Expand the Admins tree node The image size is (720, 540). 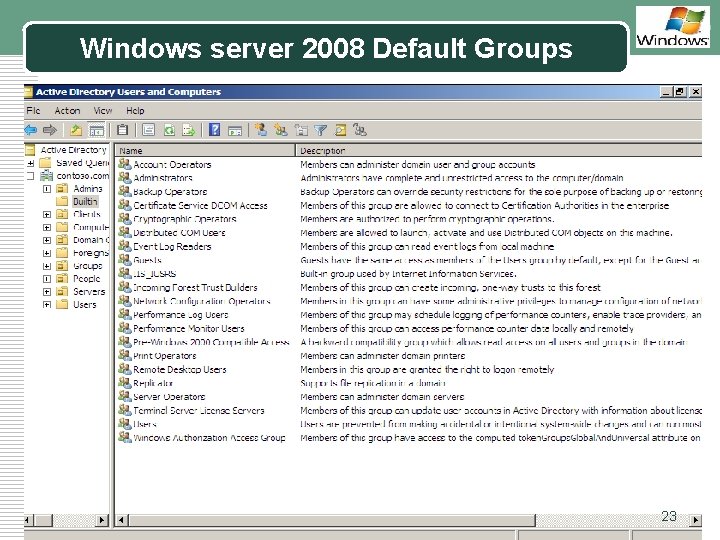47,189
